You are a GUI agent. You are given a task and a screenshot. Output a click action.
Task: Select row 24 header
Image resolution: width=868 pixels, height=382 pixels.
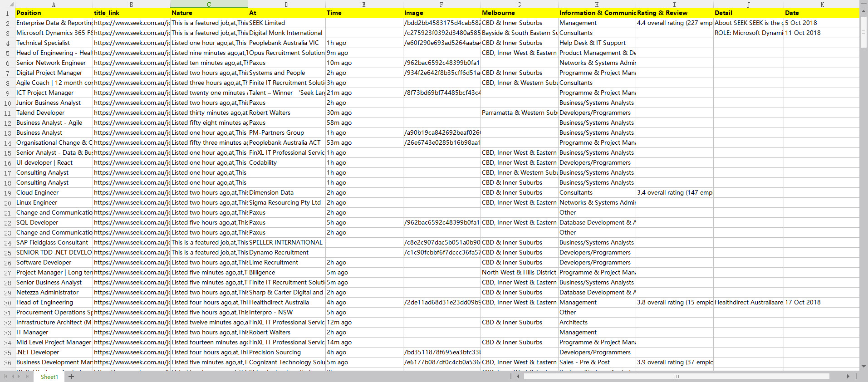[x=8, y=243]
